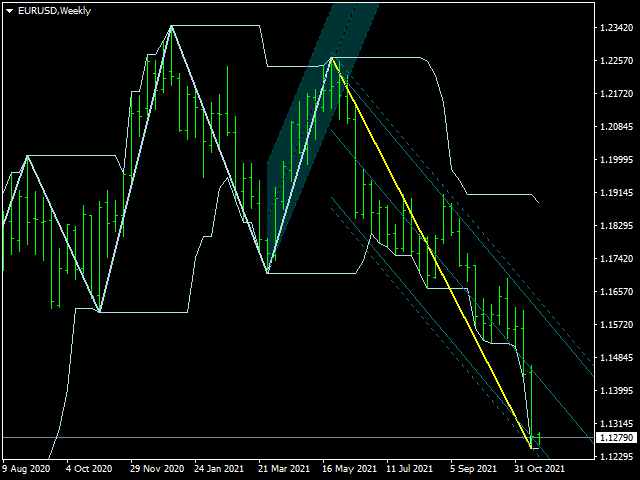Click the 29 Nov 2020 date label
Screen dimensions: 640x480
[157, 469]
